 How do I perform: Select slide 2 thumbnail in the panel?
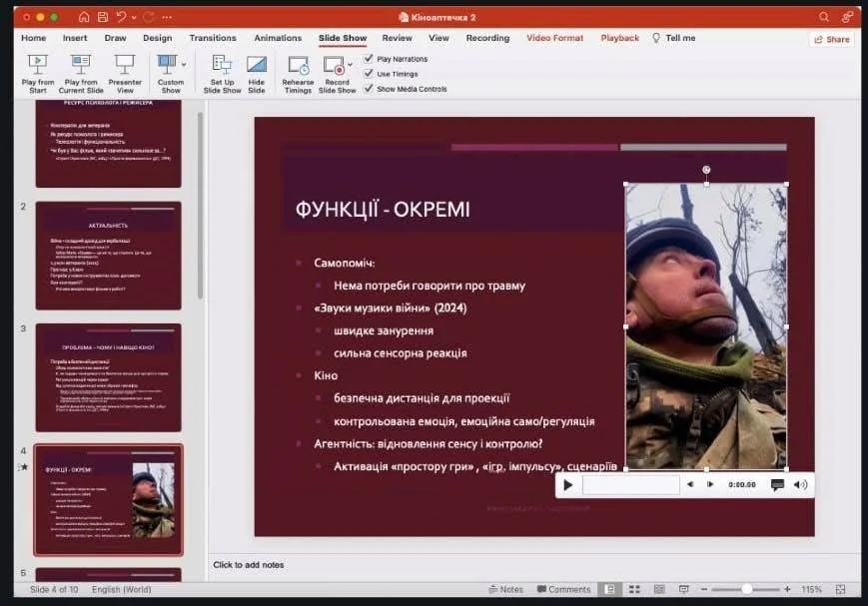(x=109, y=256)
